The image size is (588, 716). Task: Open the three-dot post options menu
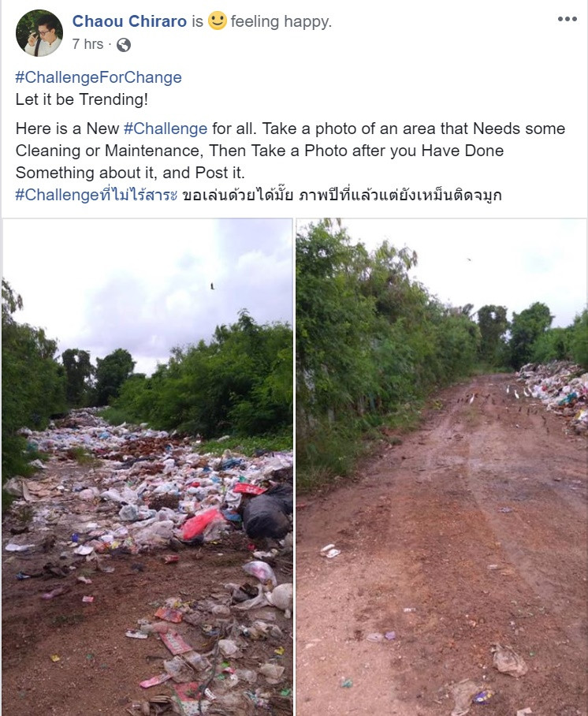coord(567,19)
